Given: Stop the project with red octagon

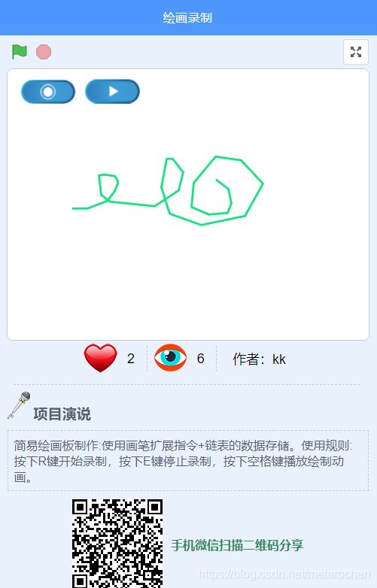Looking at the screenshot, I should 44,52.
